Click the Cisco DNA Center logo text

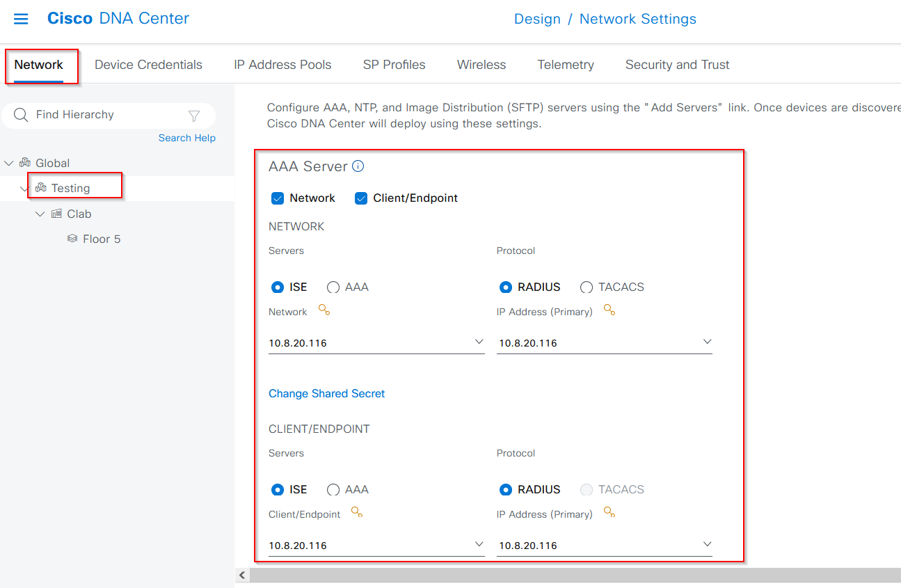tap(118, 19)
